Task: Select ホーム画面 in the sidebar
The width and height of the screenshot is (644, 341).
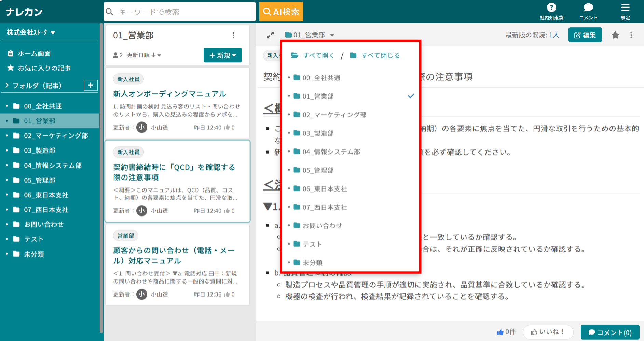Action: [x=34, y=53]
